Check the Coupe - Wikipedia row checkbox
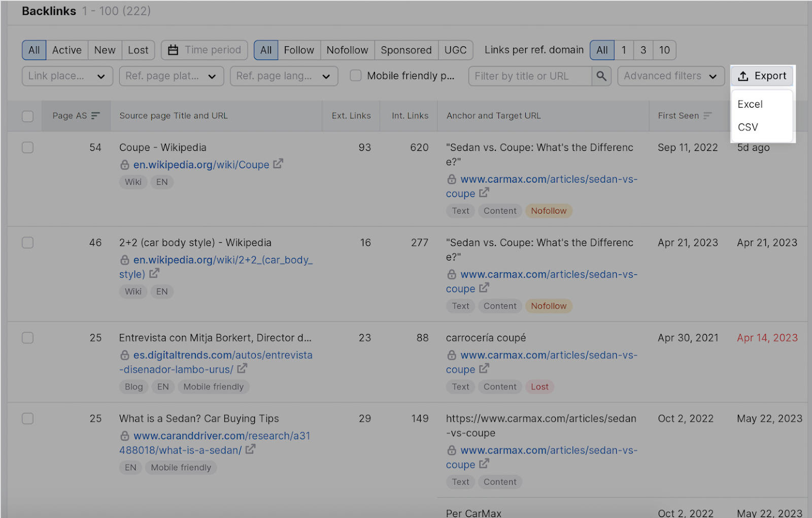This screenshot has width=812, height=518. pos(28,147)
